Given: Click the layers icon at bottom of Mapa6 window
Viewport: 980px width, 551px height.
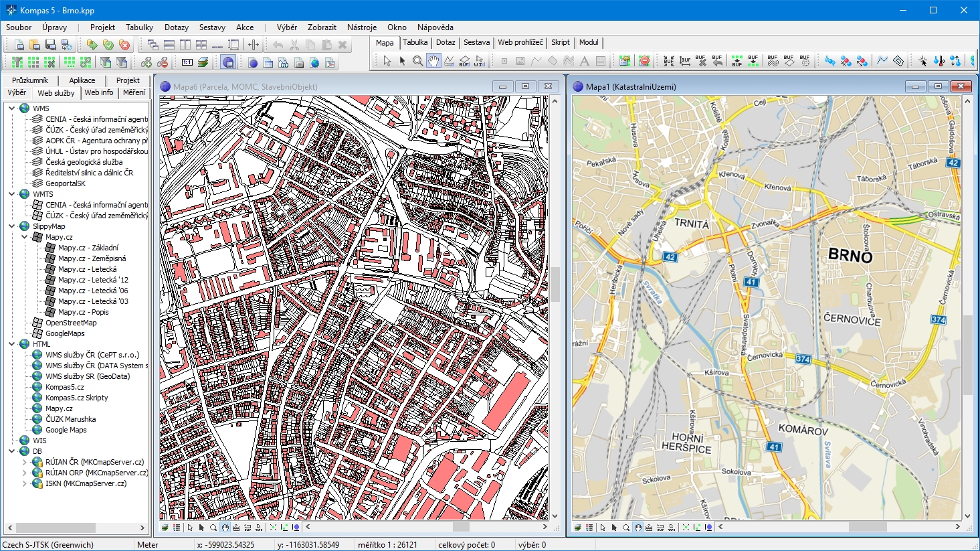Looking at the screenshot, I should coord(165,528).
